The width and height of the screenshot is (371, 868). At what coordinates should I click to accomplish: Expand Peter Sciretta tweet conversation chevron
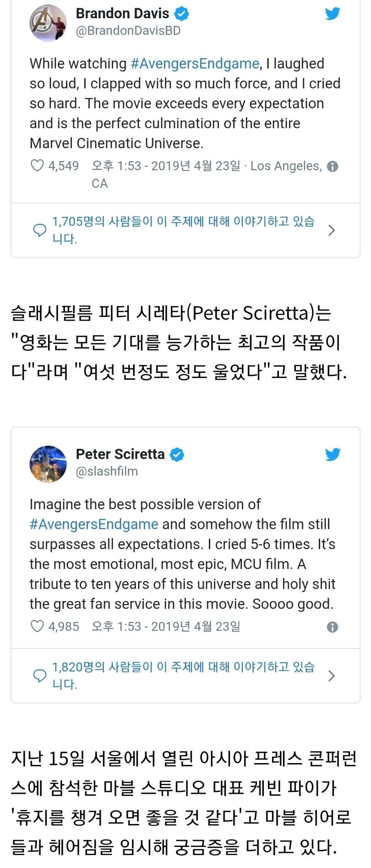click(x=332, y=676)
